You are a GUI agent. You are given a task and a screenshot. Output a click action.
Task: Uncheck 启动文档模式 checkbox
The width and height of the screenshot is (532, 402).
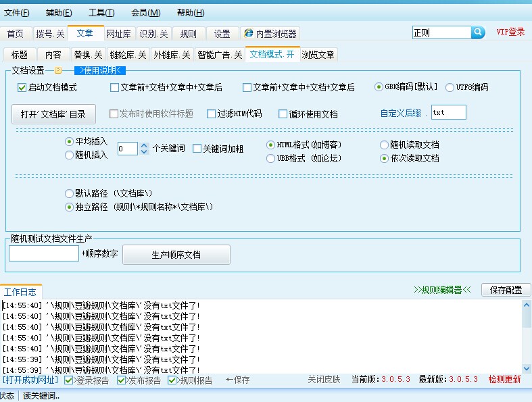tap(22, 88)
